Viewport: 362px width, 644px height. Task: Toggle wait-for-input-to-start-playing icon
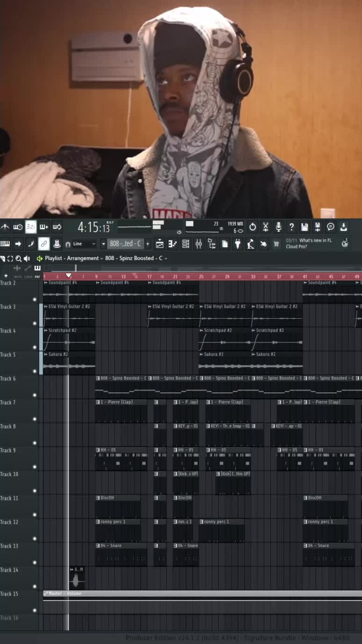point(18,227)
